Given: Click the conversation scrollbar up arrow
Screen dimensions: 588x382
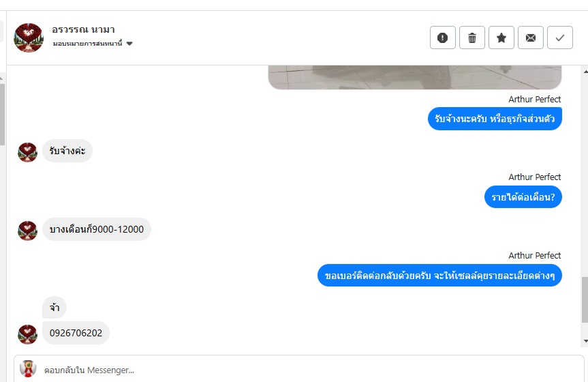Looking at the screenshot, I should [585, 71].
